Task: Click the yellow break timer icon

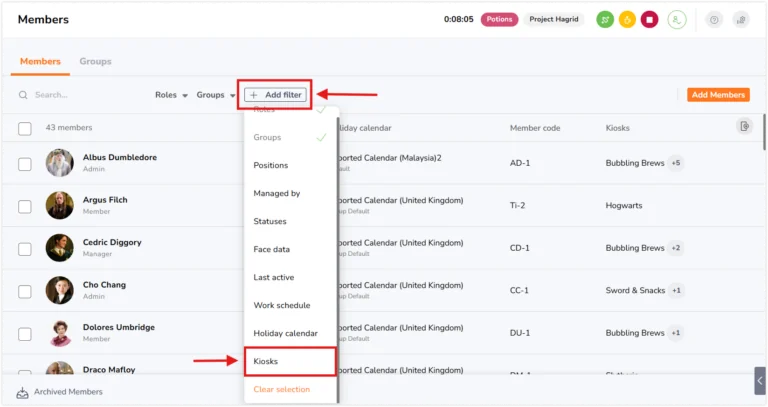Action: [627, 20]
